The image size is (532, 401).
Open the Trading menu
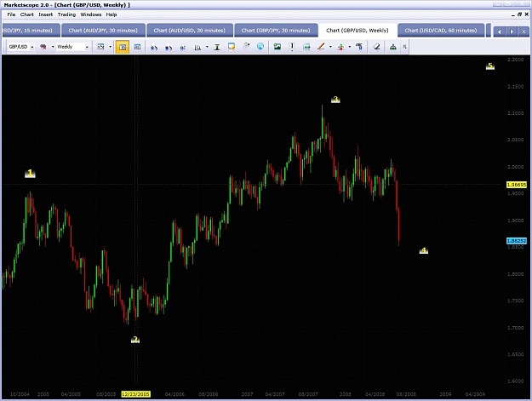pos(66,14)
